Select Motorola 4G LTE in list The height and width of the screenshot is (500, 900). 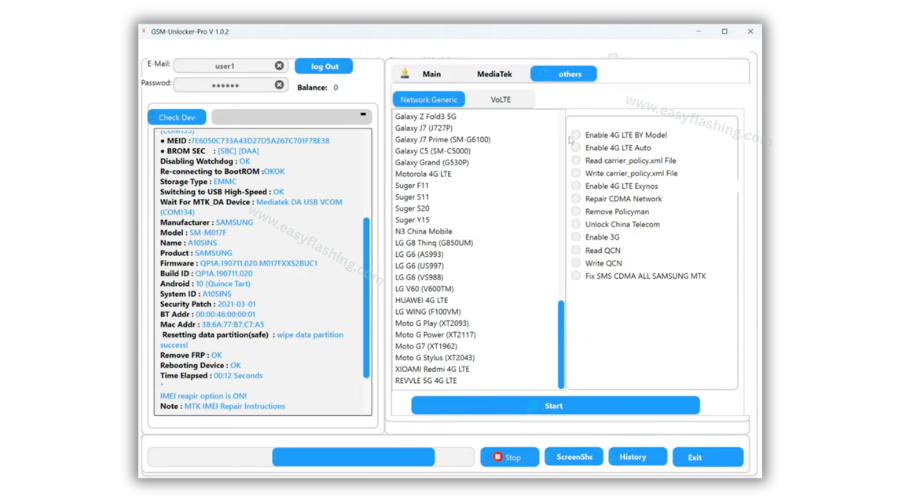[423, 174]
